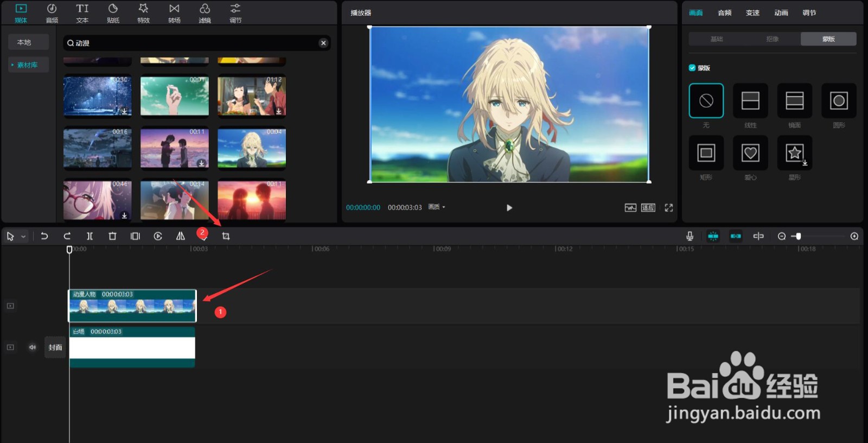Redo the last action

coord(67,236)
